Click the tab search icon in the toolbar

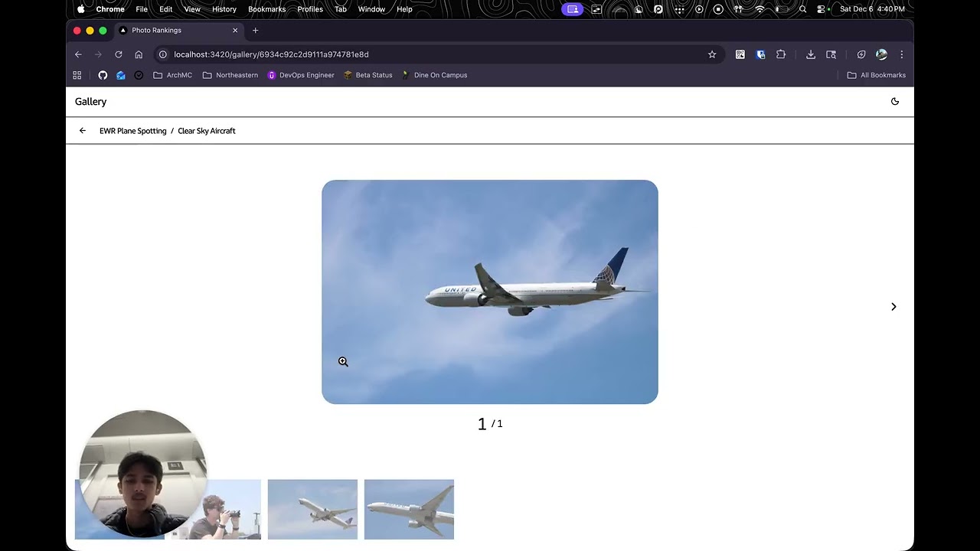click(831, 54)
